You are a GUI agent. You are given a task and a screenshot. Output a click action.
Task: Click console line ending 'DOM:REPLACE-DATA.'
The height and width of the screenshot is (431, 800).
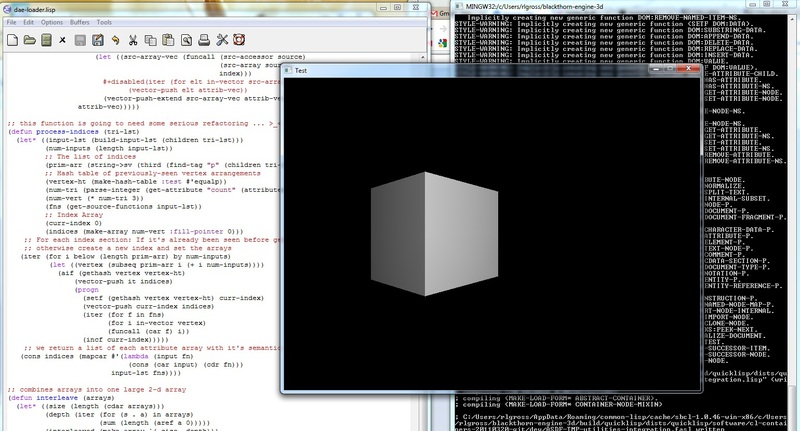[606, 49]
